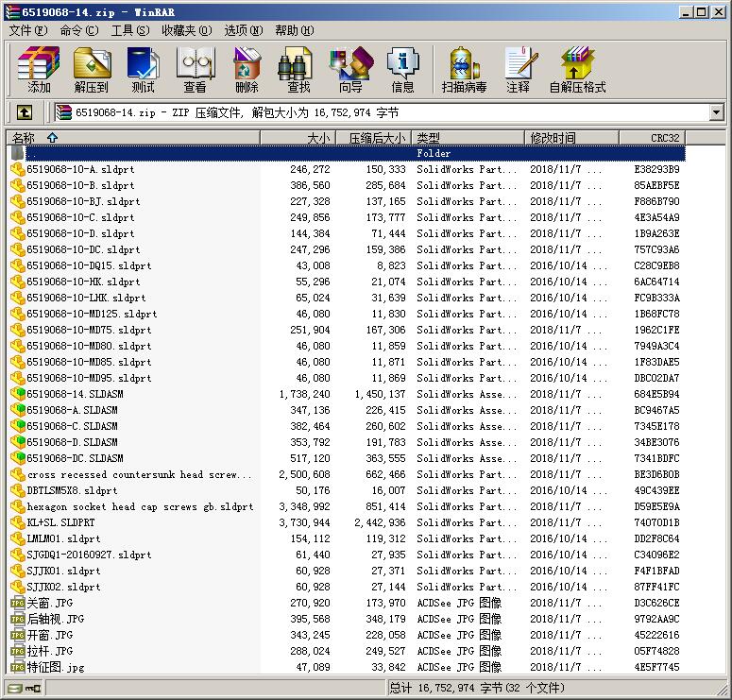Click the drive icon in status bar

(15, 688)
